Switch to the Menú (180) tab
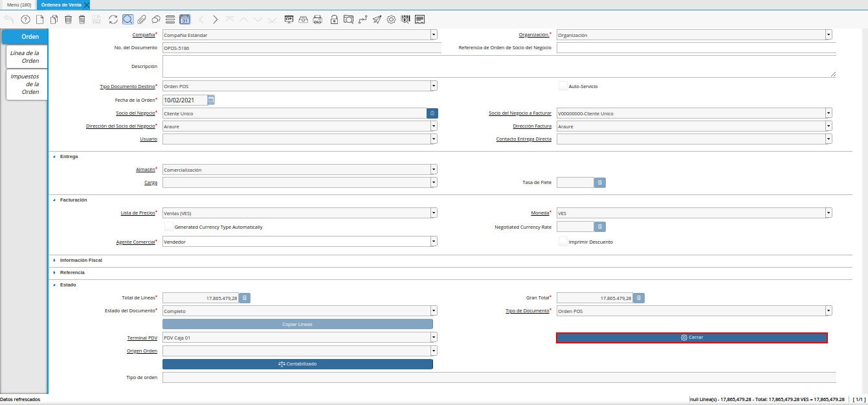868x405 pixels. point(19,5)
